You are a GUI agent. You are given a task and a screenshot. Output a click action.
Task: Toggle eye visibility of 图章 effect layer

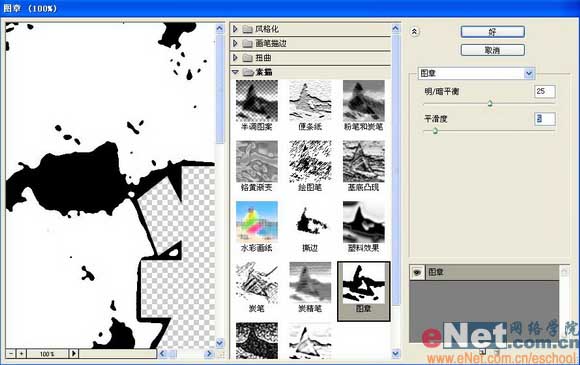point(417,273)
